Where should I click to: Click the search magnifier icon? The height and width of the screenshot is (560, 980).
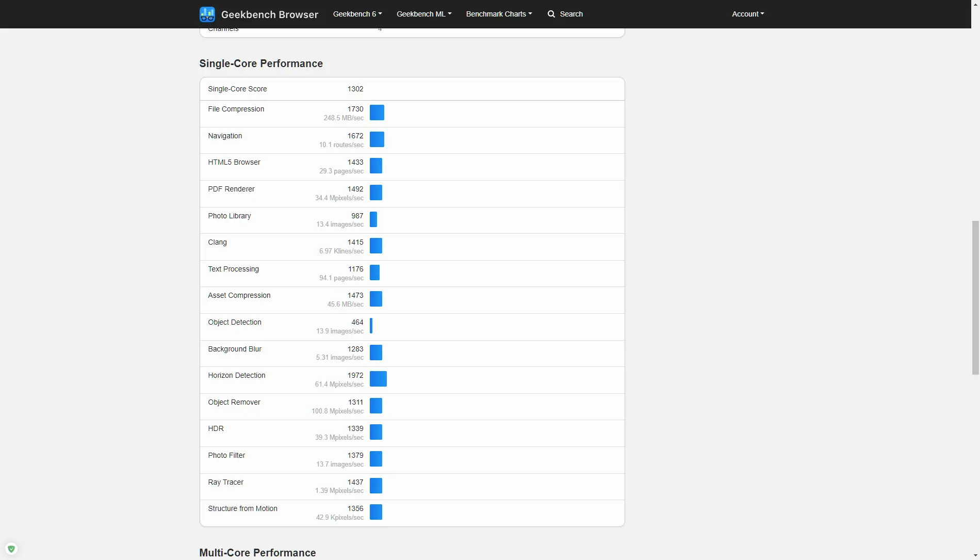coord(551,14)
